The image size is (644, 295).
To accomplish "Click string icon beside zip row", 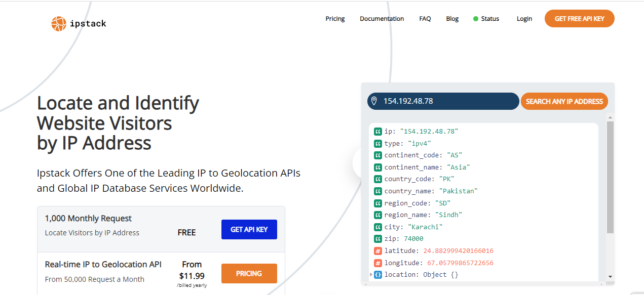I will tap(377, 239).
